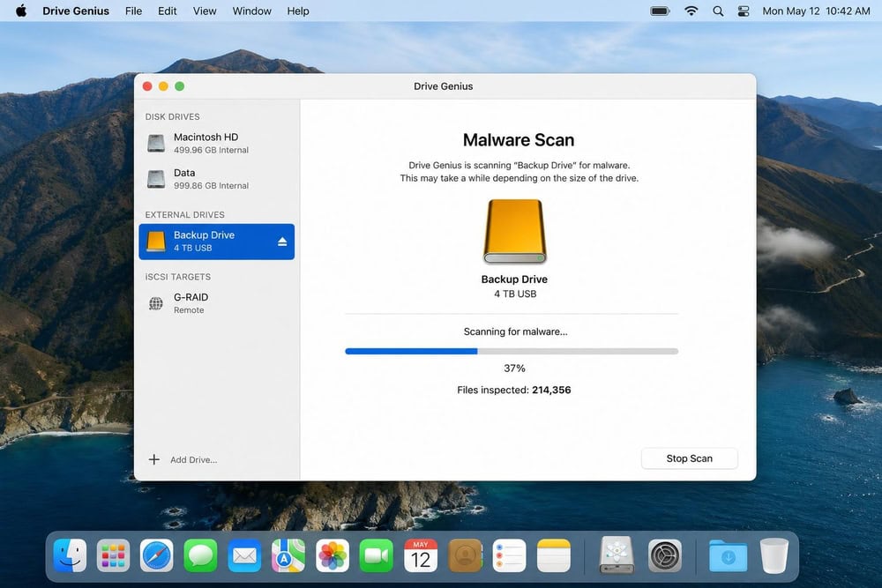The image size is (882, 588).
Task: Open the Drive Genius app menu
Action: 76,11
